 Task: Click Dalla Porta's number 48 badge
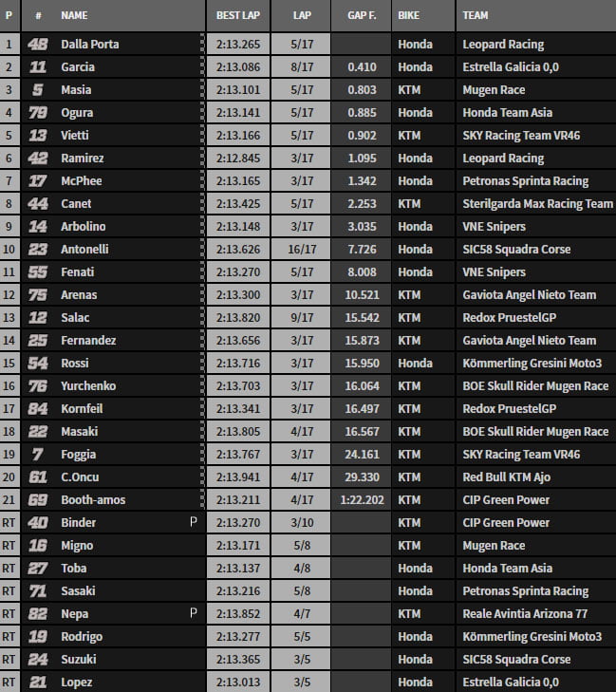point(38,45)
